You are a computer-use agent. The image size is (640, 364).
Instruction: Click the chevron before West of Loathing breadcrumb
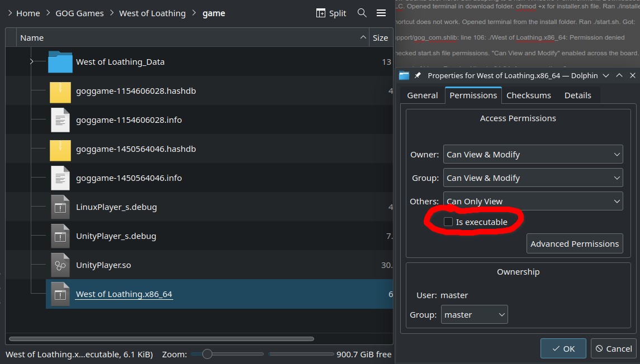click(x=112, y=13)
